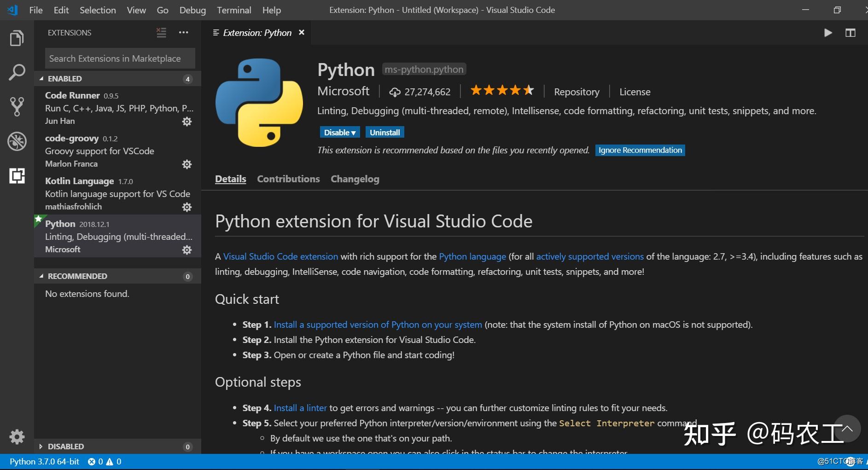The image size is (868, 470).
Task: Open the Terminal menu
Action: (x=234, y=10)
